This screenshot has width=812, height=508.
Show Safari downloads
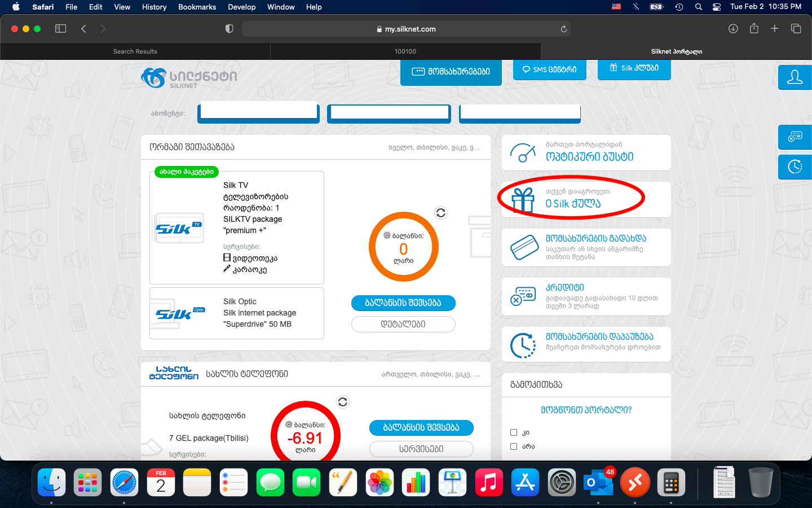[x=733, y=29]
